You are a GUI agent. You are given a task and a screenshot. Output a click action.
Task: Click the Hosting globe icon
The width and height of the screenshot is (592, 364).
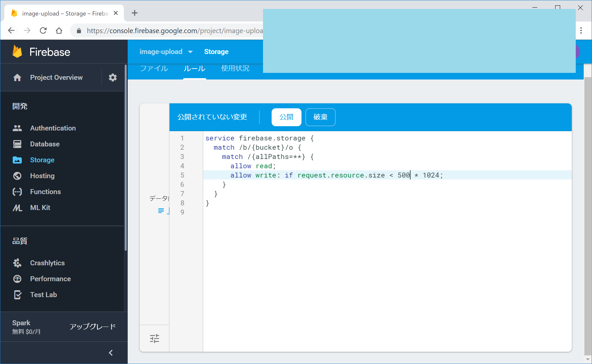pyautogui.click(x=17, y=176)
